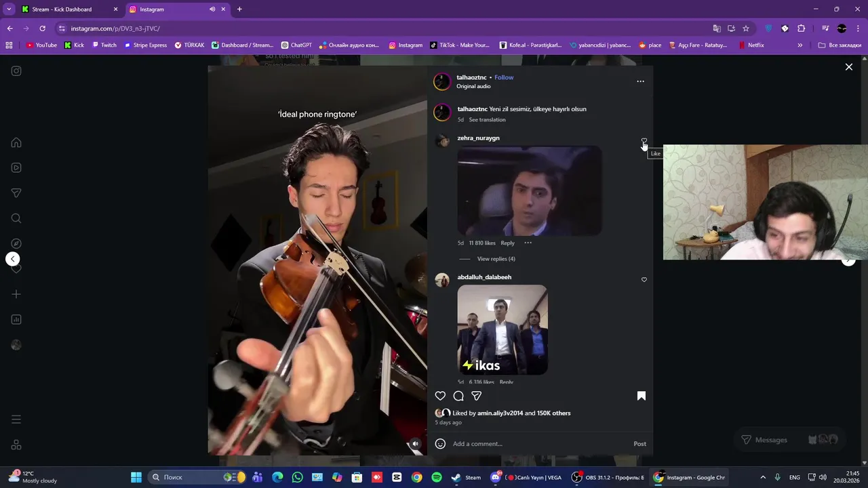Reload the page

[42, 28]
